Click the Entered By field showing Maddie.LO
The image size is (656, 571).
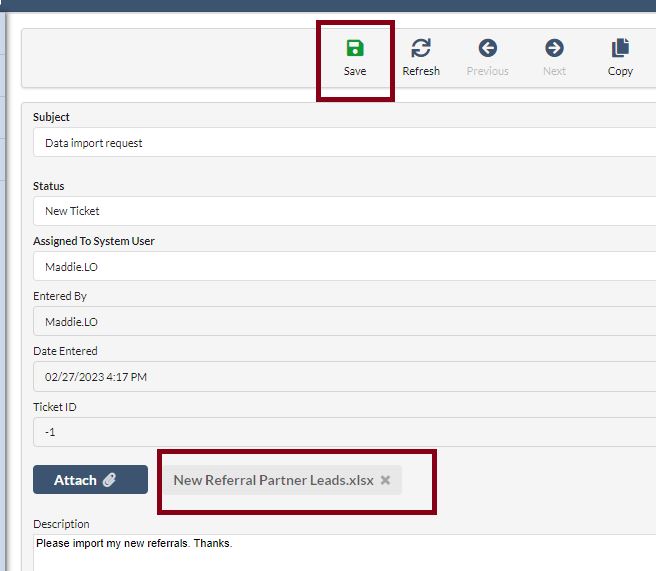click(340, 322)
